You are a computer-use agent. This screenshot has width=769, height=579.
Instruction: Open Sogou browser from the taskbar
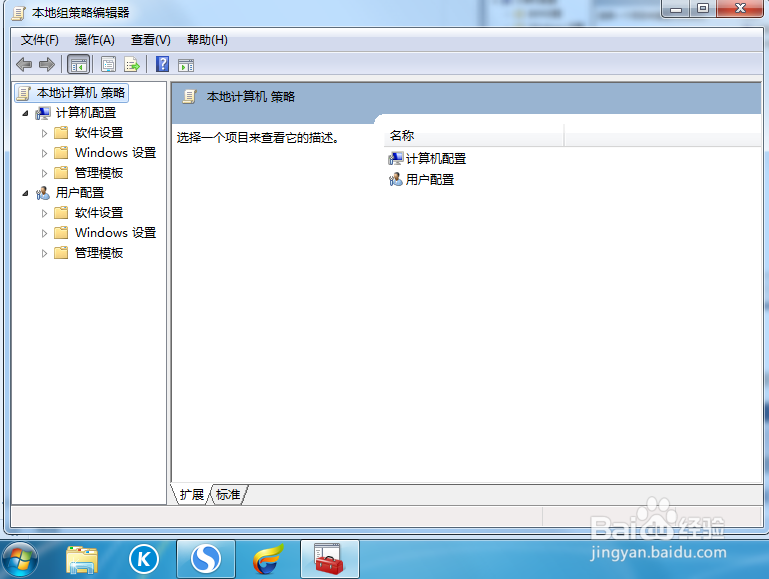206,559
